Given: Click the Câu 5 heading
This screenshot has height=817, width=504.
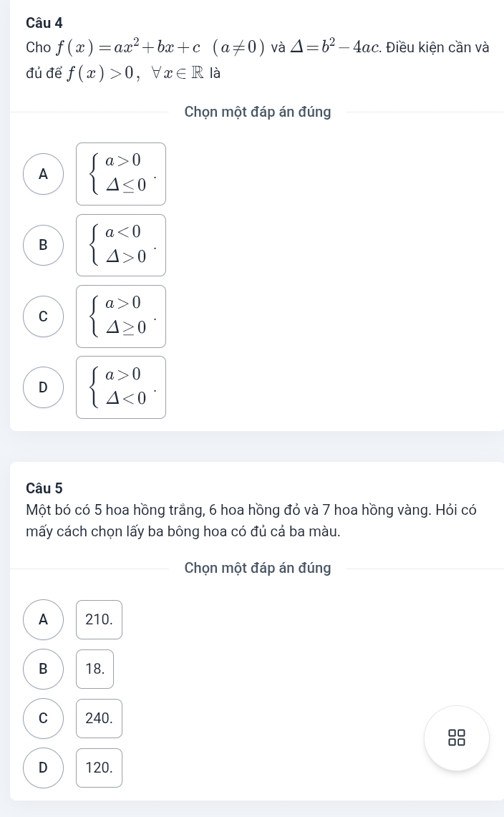Looking at the screenshot, I should coord(44,488).
